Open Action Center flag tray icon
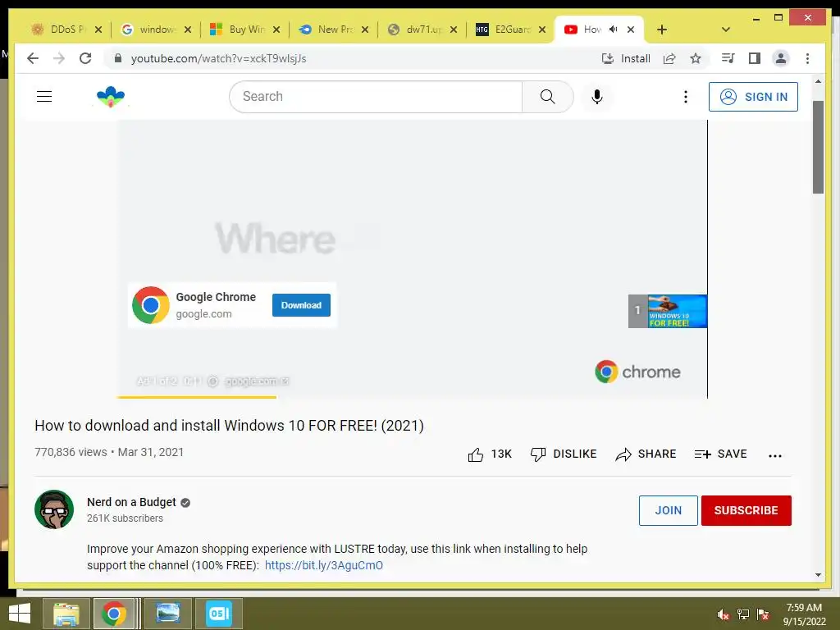 763,614
